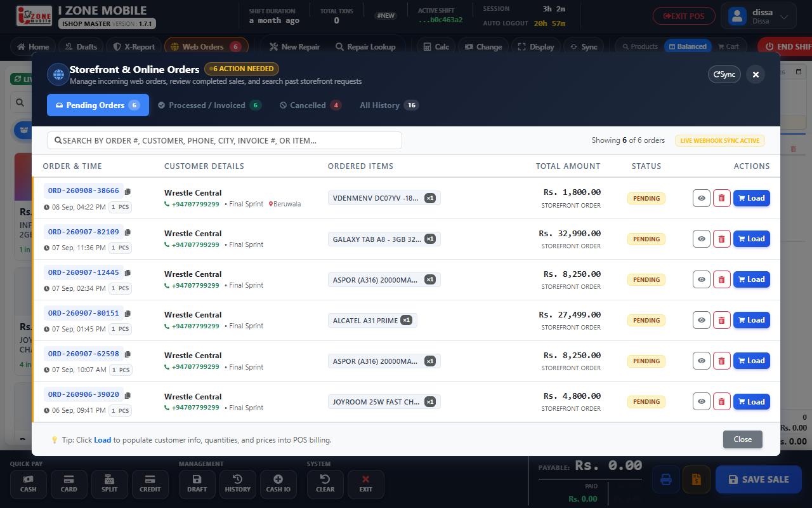Image resolution: width=812 pixels, height=508 pixels.
Task: Delete order ORD-260906-39020
Action: [721, 401]
